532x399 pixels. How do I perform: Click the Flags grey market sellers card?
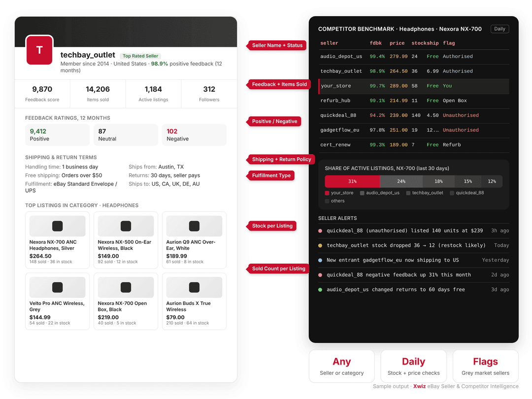click(486, 366)
